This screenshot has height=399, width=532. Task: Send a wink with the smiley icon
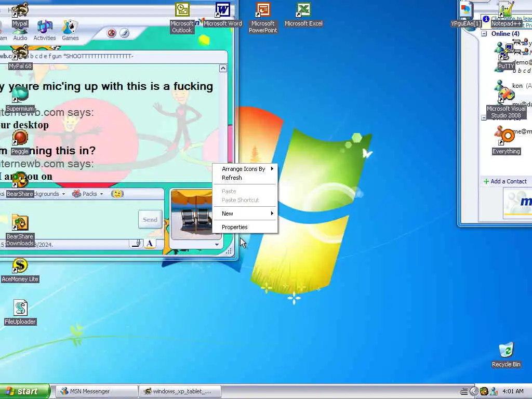tap(117, 194)
